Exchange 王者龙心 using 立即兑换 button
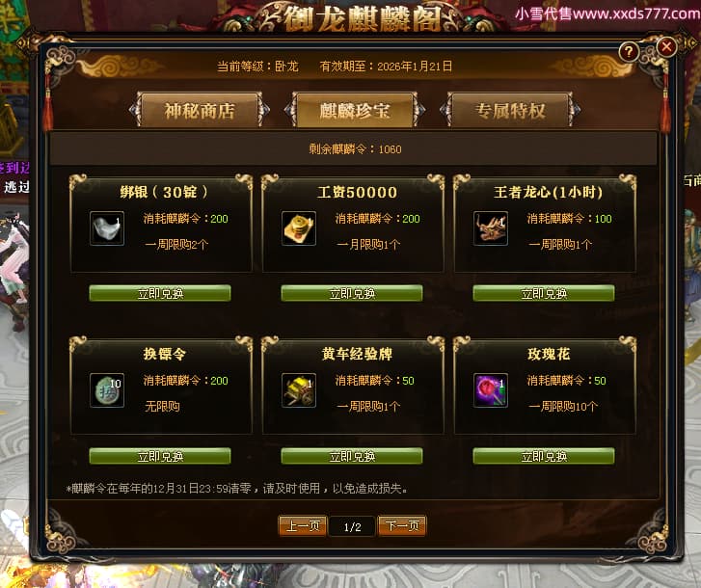The width and height of the screenshot is (701, 588). (x=544, y=293)
